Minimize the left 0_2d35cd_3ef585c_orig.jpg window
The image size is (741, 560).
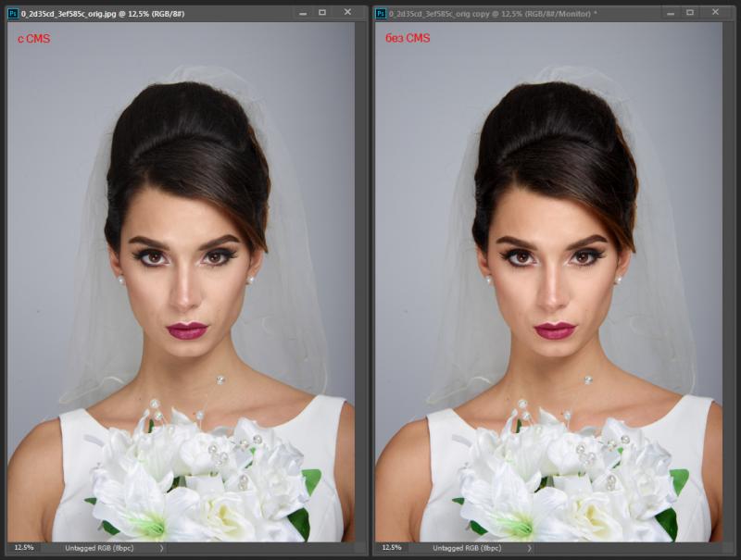(303, 13)
